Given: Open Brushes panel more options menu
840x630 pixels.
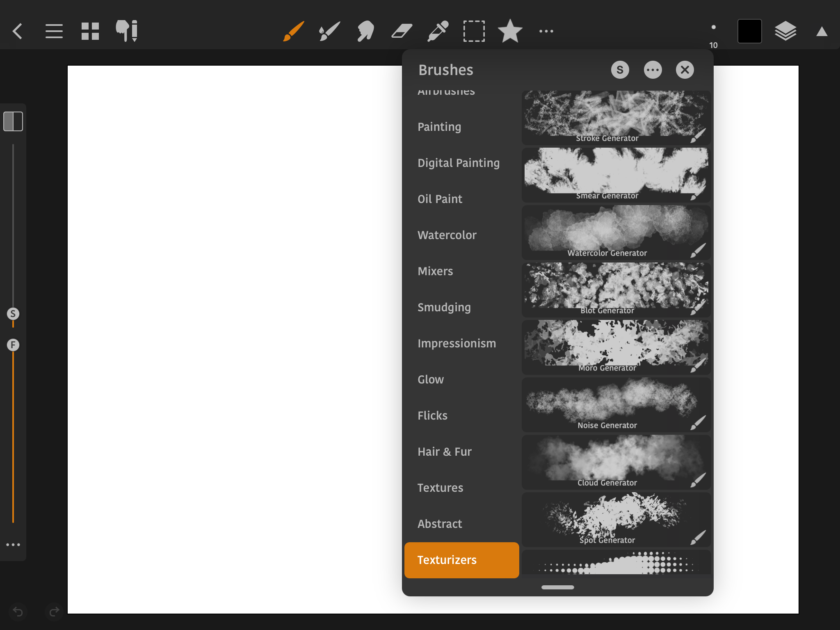Looking at the screenshot, I should [x=653, y=70].
